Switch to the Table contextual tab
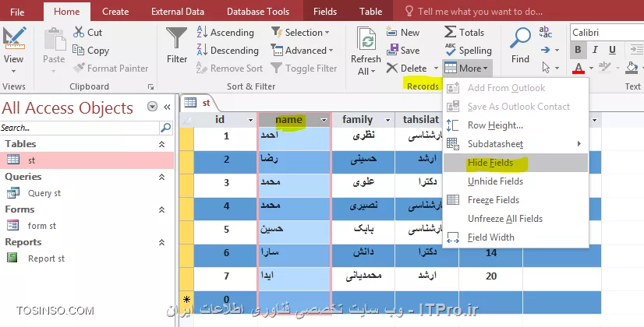 (x=371, y=12)
